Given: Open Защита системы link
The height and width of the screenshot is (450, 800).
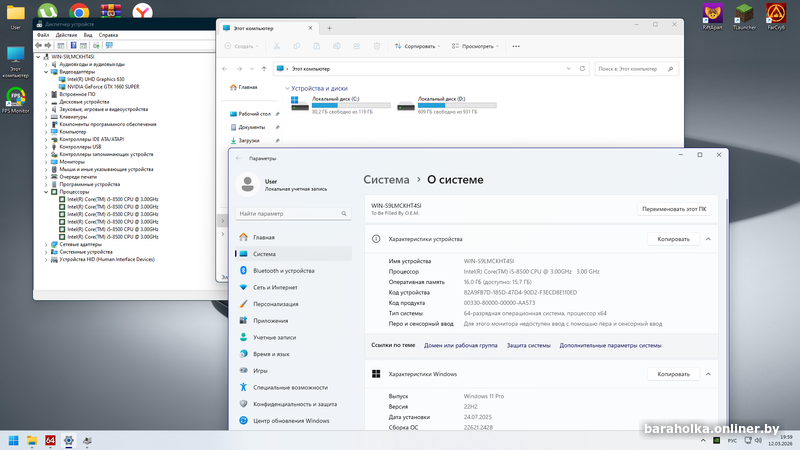Looking at the screenshot, I should [528, 345].
